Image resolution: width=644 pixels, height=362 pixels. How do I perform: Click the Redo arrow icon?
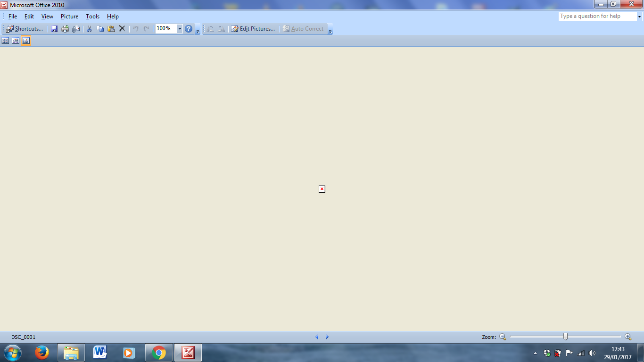(x=146, y=29)
